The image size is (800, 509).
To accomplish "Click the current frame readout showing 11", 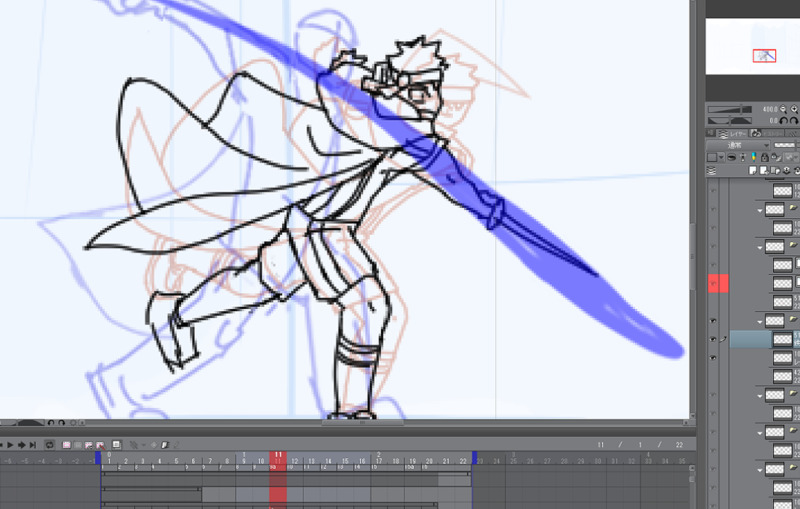I will [x=601, y=445].
